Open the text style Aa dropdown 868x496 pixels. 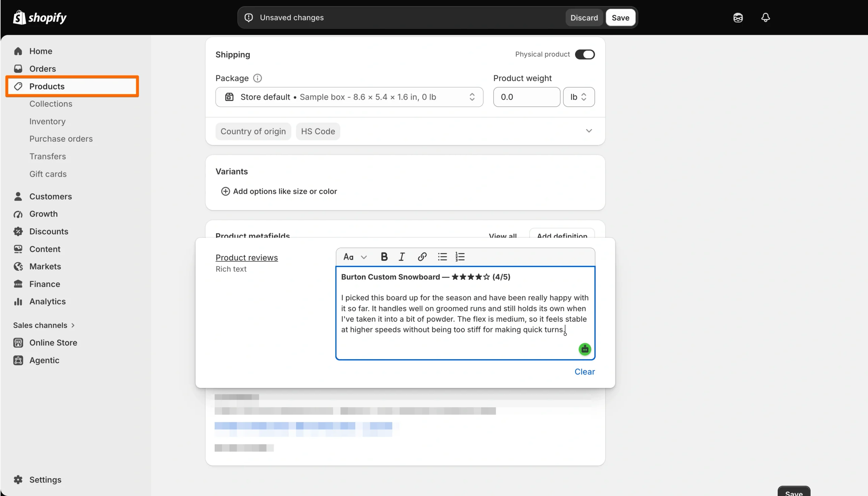[355, 257]
